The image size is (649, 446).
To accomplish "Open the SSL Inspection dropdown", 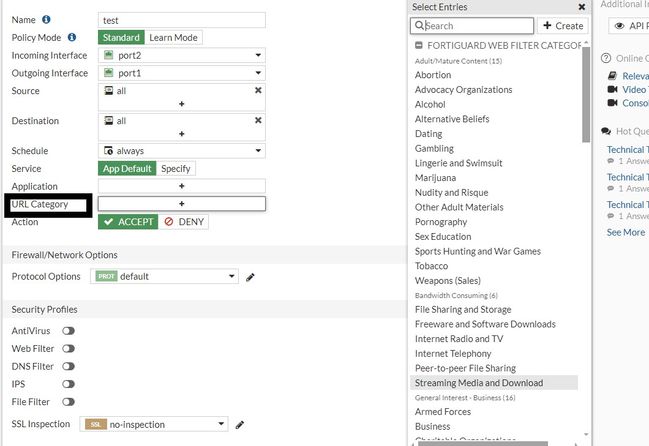I will (156, 424).
